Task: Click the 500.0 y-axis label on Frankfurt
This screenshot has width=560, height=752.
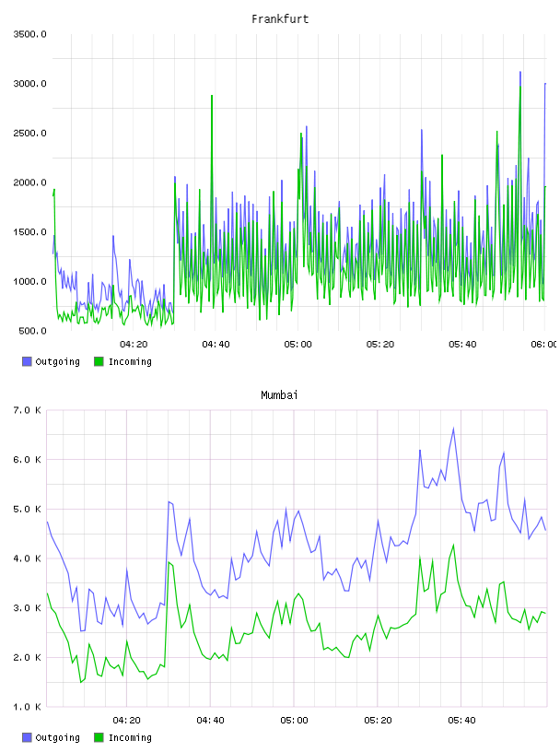Action: point(32,331)
